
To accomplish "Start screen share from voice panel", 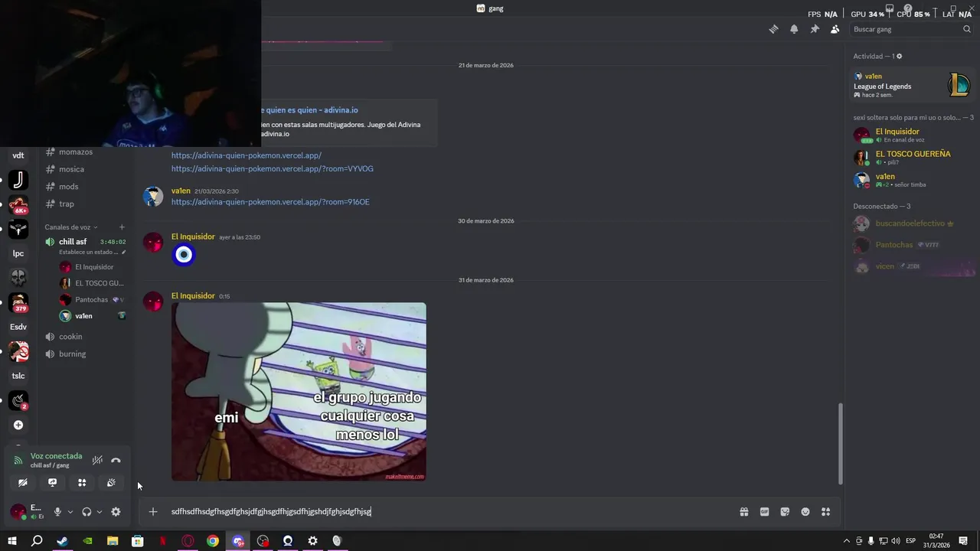I will click(x=52, y=482).
